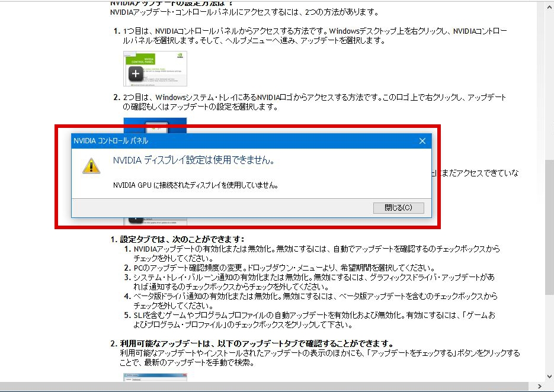Close the NVIDIA コントロール パネル dialog with X
Image resolution: width=554 pixels, height=392 pixels.
[422, 141]
